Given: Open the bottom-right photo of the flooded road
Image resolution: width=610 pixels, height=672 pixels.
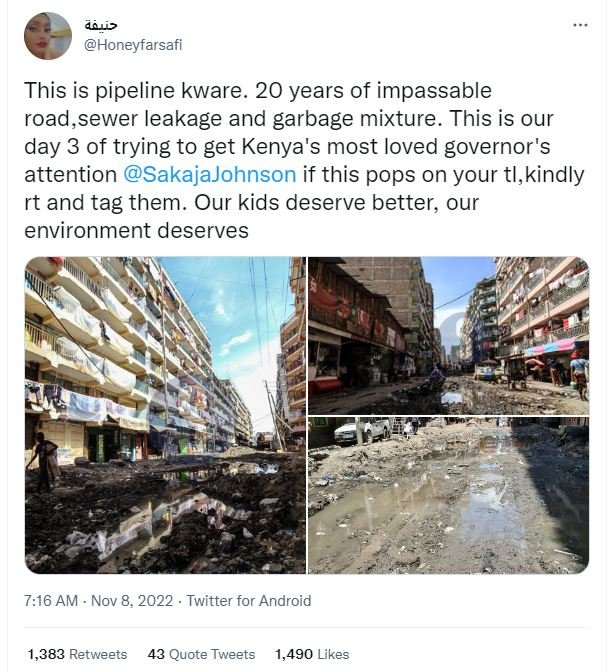Looking at the screenshot, I should pos(448,496).
